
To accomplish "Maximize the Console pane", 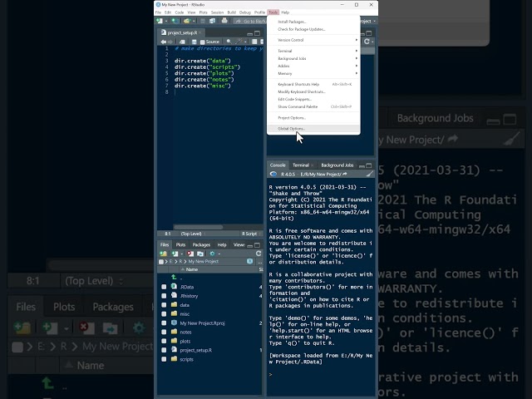I will pos(369,165).
